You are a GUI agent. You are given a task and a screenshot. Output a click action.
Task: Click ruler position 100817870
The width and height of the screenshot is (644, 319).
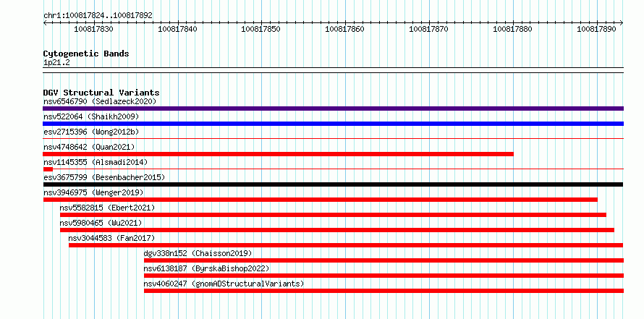[429, 29]
